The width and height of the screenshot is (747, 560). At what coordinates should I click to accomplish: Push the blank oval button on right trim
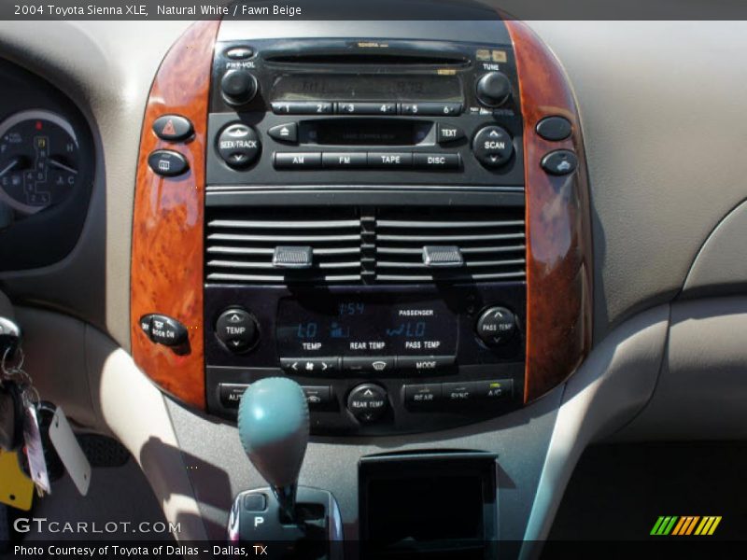coord(554,129)
